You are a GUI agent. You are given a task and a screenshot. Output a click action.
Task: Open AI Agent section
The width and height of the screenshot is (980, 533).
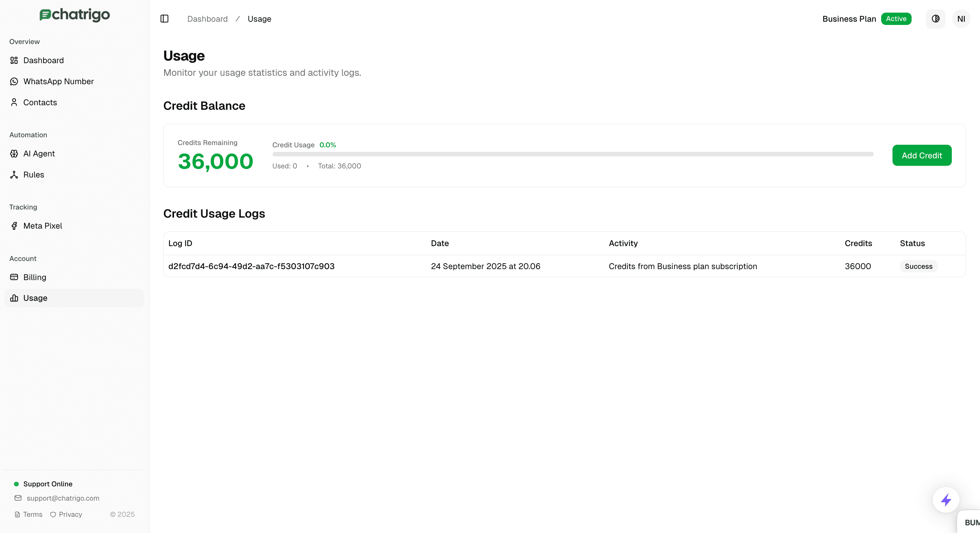[x=39, y=153]
